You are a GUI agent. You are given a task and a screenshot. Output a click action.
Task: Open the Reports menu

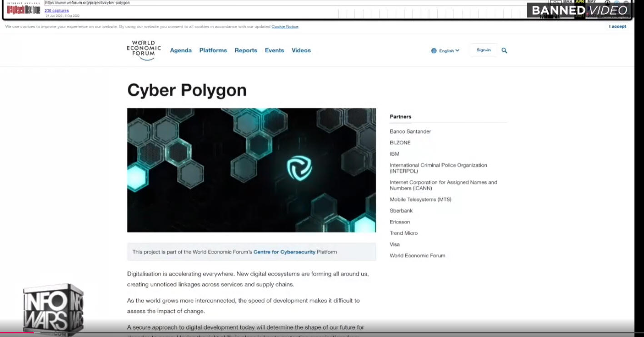coord(246,50)
